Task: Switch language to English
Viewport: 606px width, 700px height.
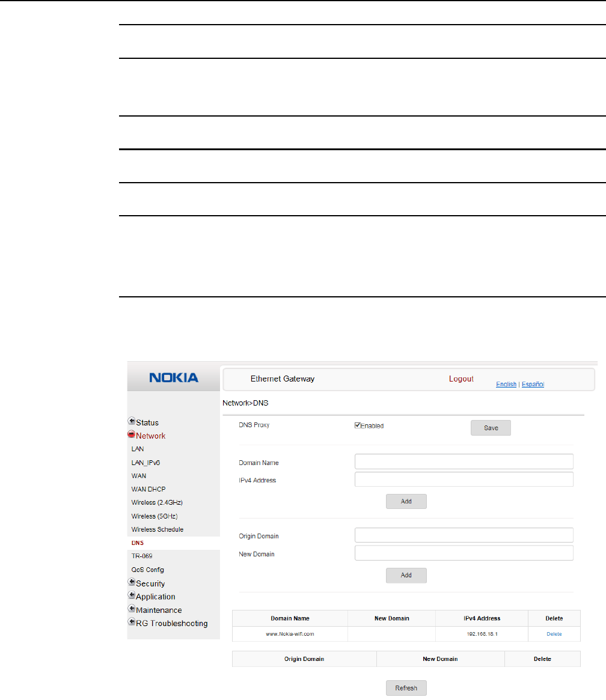Action: point(506,385)
